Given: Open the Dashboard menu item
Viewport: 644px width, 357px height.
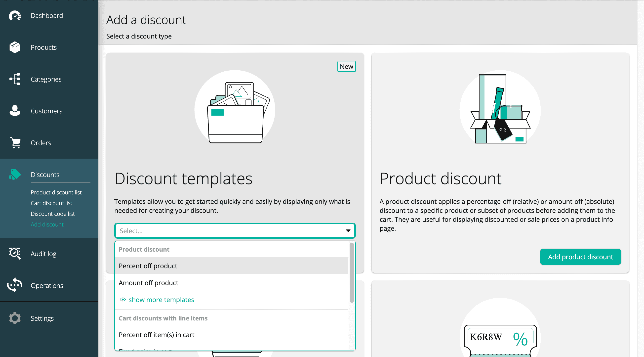Looking at the screenshot, I should [47, 15].
